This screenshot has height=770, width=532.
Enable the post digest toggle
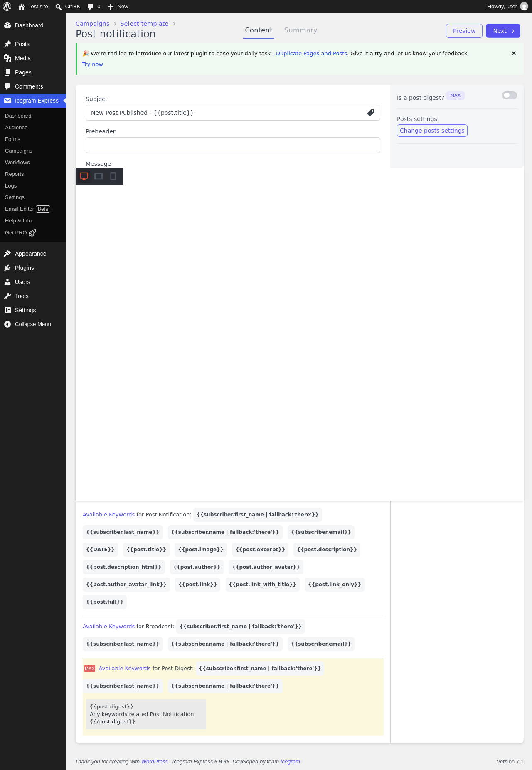510,96
